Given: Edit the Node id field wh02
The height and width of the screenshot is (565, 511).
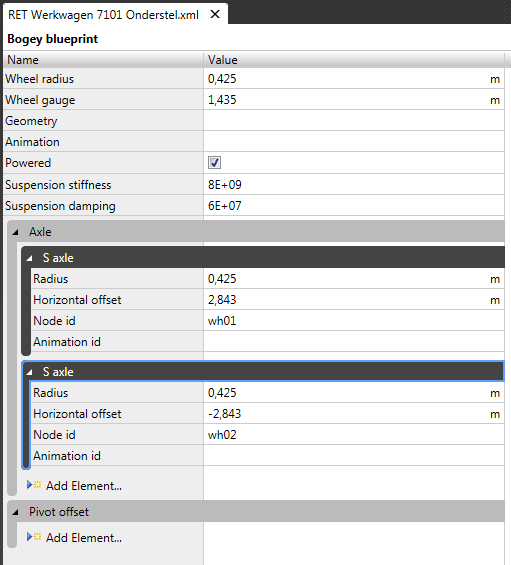Looking at the screenshot, I should point(354,435).
